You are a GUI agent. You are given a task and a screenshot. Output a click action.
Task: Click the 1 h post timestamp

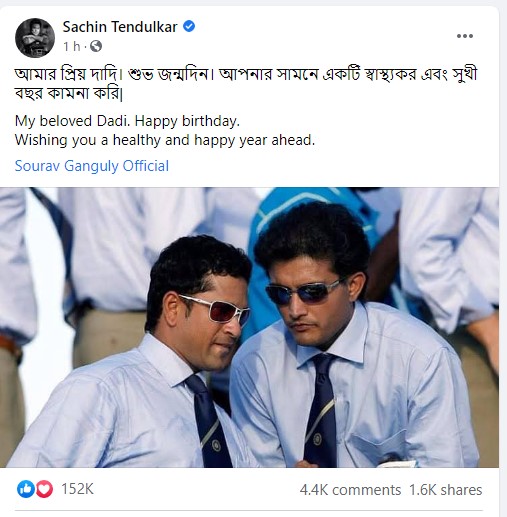click(x=72, y=46)
